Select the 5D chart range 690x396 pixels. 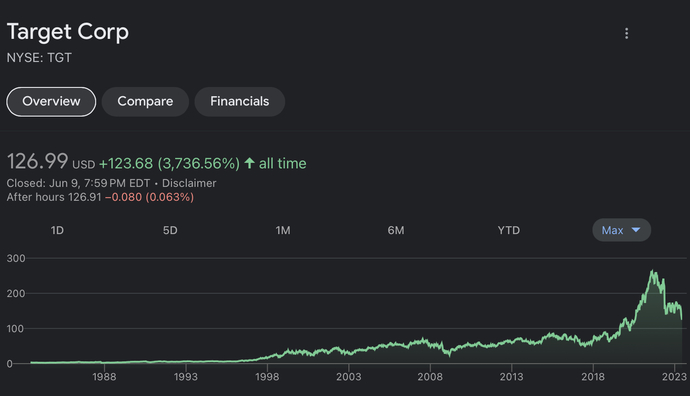tap(170, 230)
